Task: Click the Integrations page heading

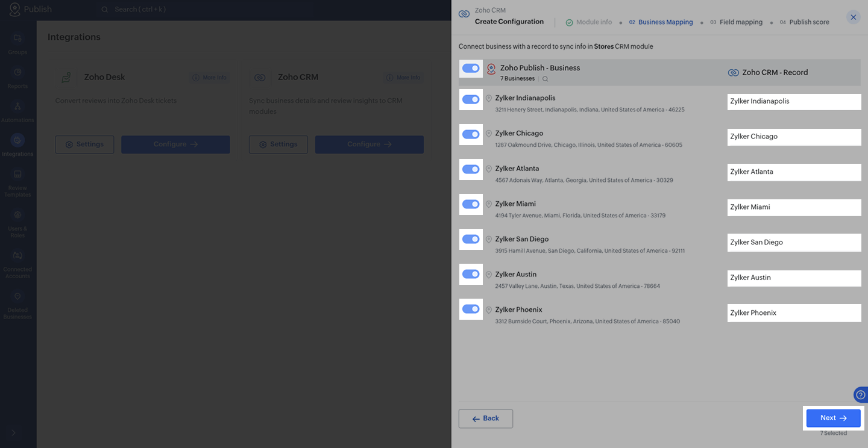Action: point(74,37)
